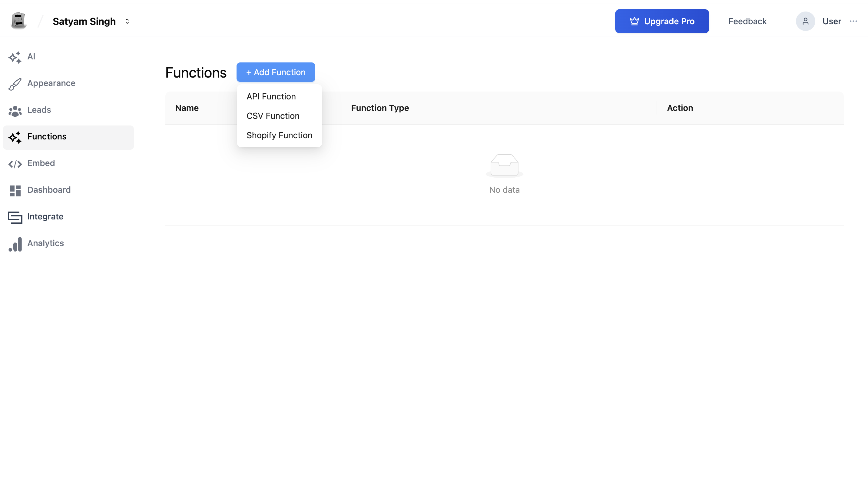Click the Integrate icon in sidebar

(x=15, y=217)
